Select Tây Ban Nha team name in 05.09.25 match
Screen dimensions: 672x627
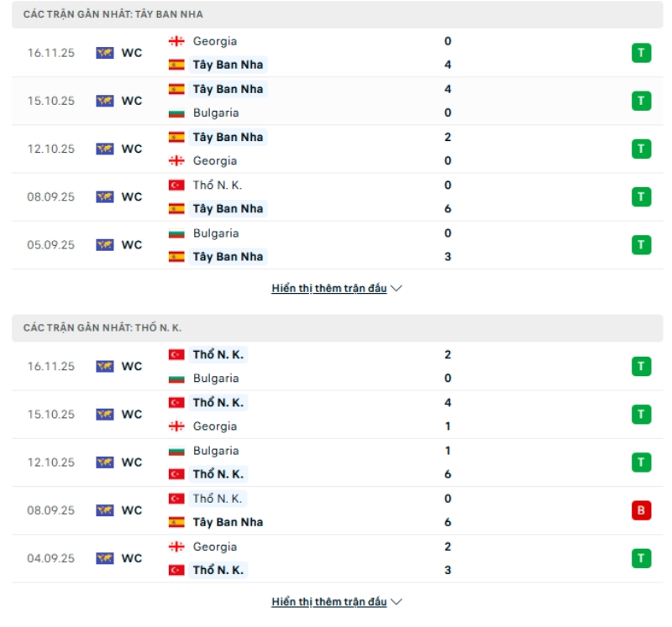(x=228, y=257)
